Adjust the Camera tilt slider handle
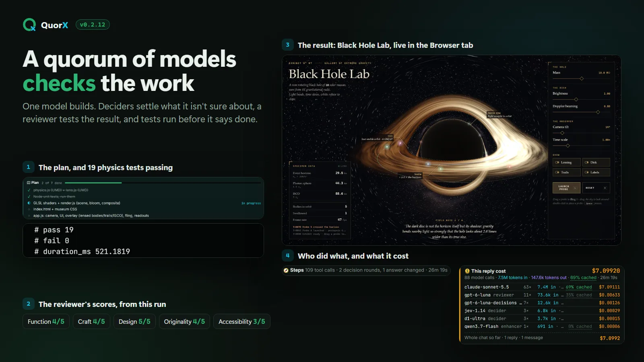The image size is (644, 362). pyautogui.click(x=562, y=133)
